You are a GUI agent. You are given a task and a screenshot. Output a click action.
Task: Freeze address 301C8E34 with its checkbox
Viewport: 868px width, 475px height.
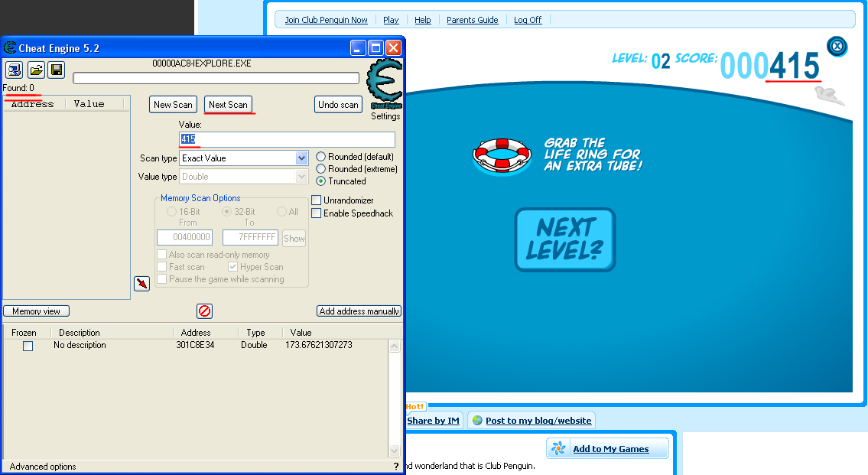click(28, 346)
